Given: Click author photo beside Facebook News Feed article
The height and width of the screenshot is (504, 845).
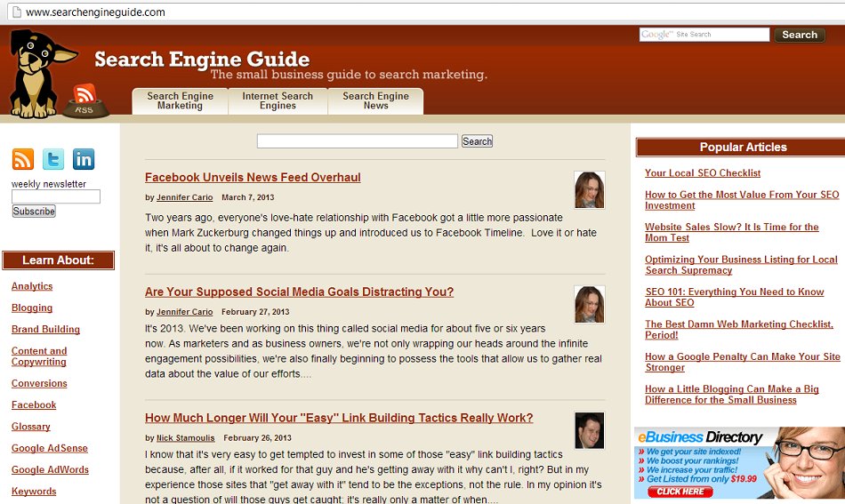Looking at the screenshot, I should pos(590,190).
